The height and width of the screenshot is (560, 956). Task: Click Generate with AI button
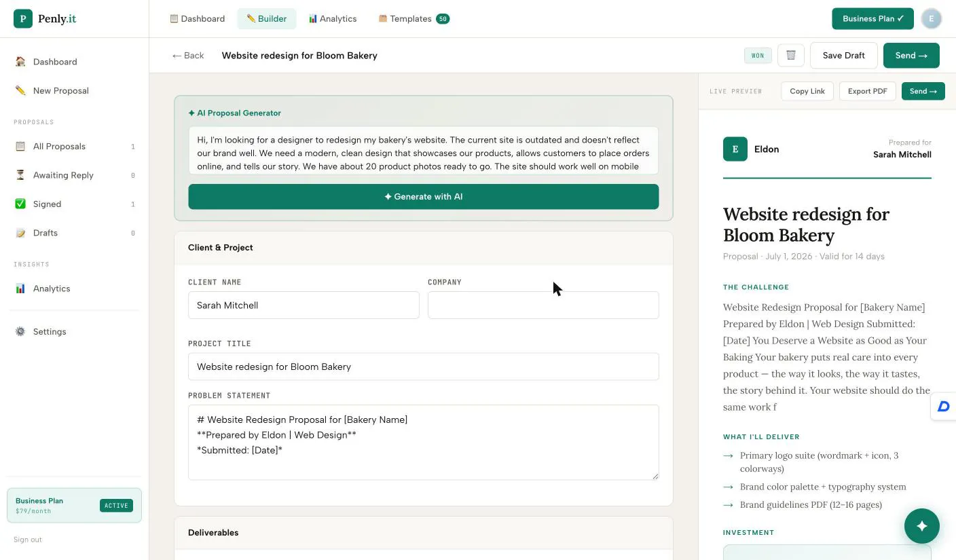tap(424, 197)
